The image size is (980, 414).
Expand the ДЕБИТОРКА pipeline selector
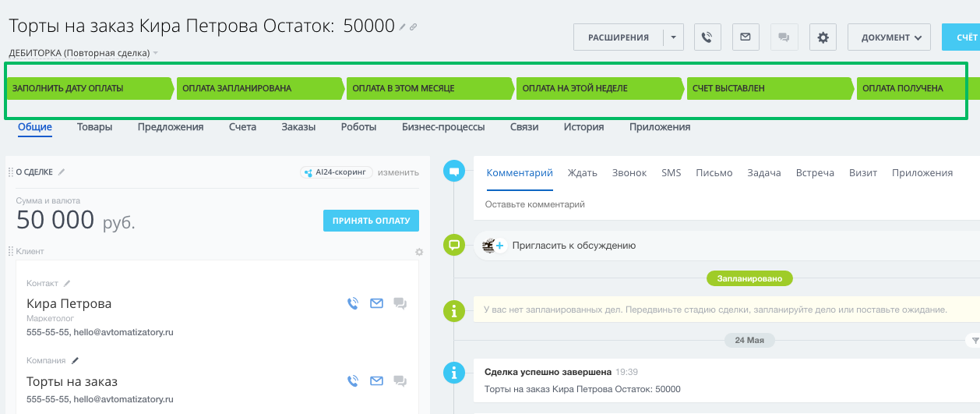tap(156, 54)
